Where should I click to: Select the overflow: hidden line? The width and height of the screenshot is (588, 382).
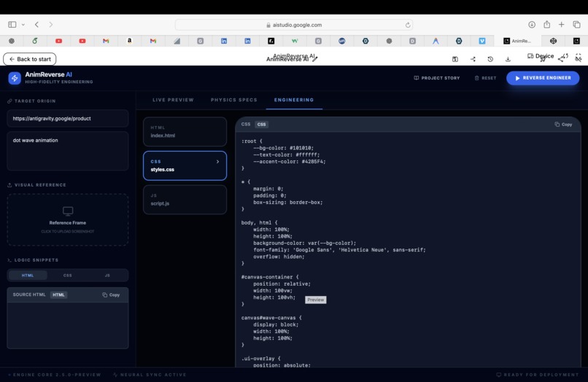click(x=279, y=257)
